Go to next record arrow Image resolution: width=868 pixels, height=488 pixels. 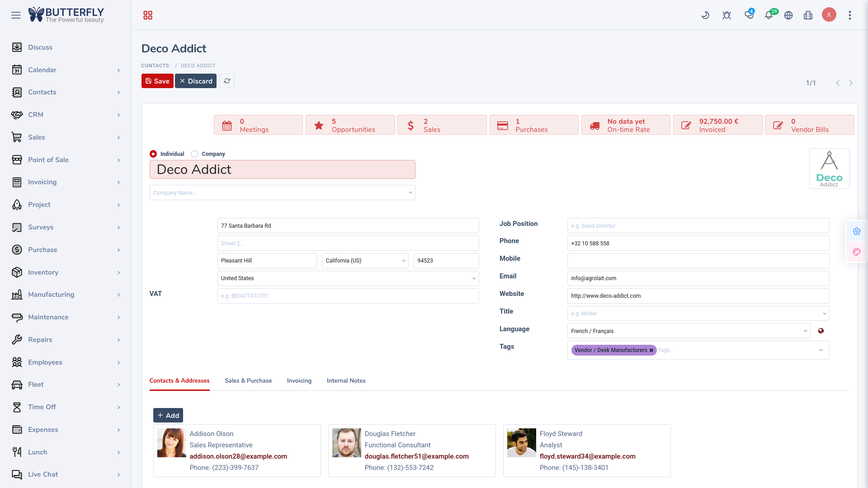point(851,83)
